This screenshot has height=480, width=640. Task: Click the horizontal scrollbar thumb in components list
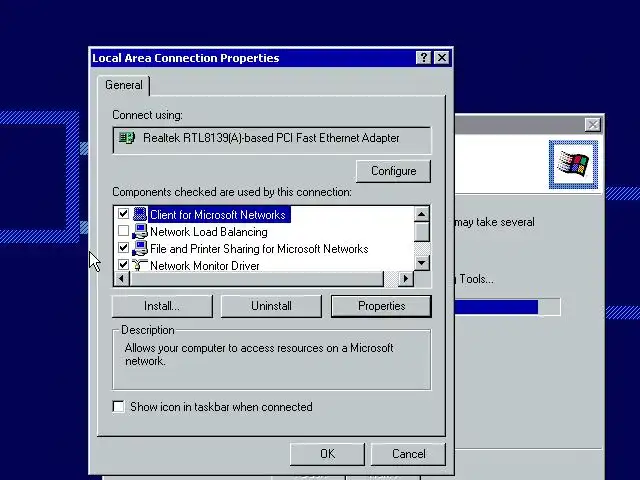pos(257,279)
